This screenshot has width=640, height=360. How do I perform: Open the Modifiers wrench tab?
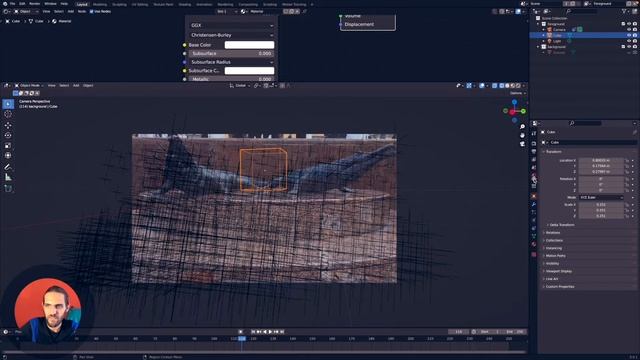click(x=533, y=204)
